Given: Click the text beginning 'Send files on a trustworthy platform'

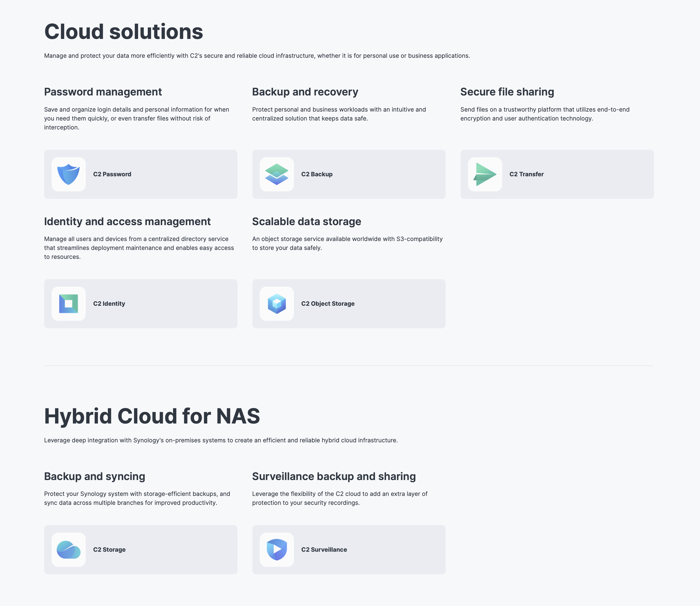Looking at the screenshot, I should (545, 114).
